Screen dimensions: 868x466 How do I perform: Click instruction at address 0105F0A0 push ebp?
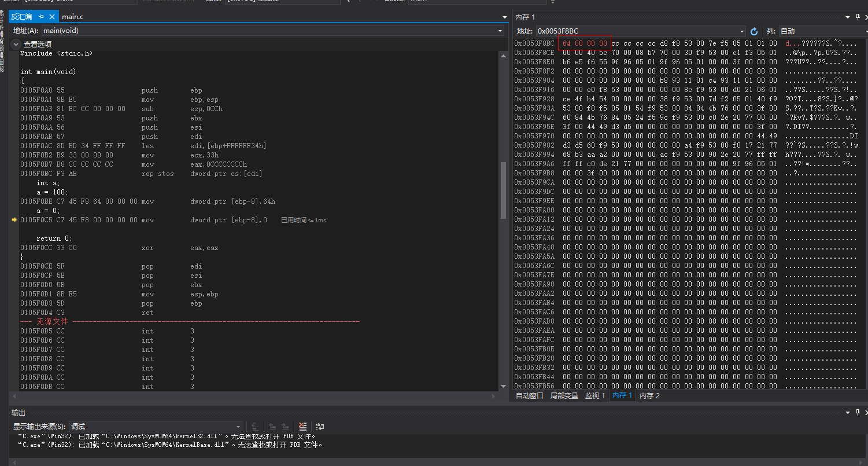(111, 90)
